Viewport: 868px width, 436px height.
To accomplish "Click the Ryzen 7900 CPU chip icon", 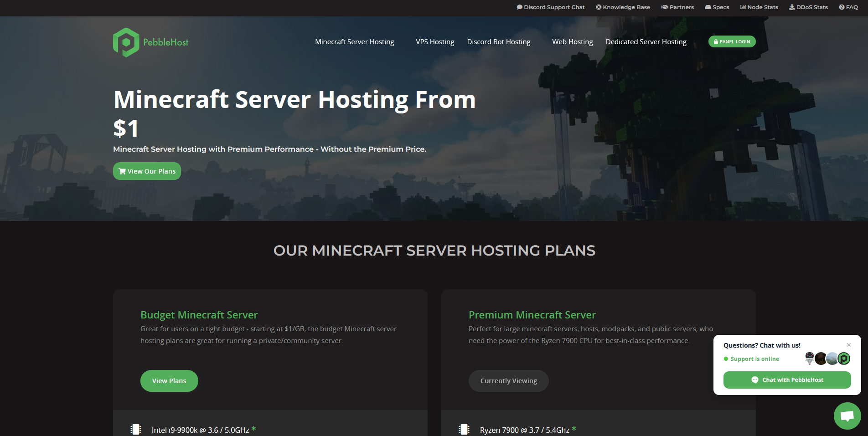I will pos(464,429).
